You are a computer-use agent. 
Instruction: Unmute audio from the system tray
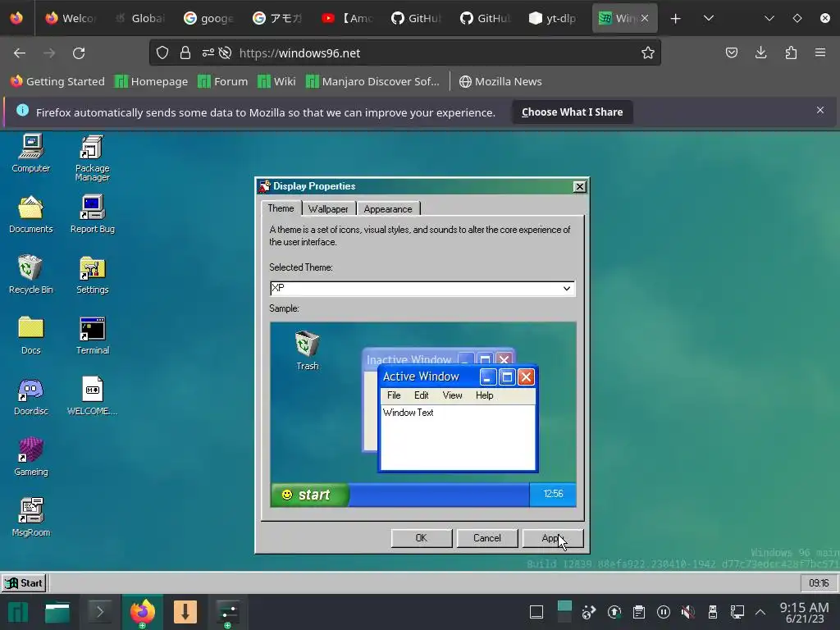688,612
